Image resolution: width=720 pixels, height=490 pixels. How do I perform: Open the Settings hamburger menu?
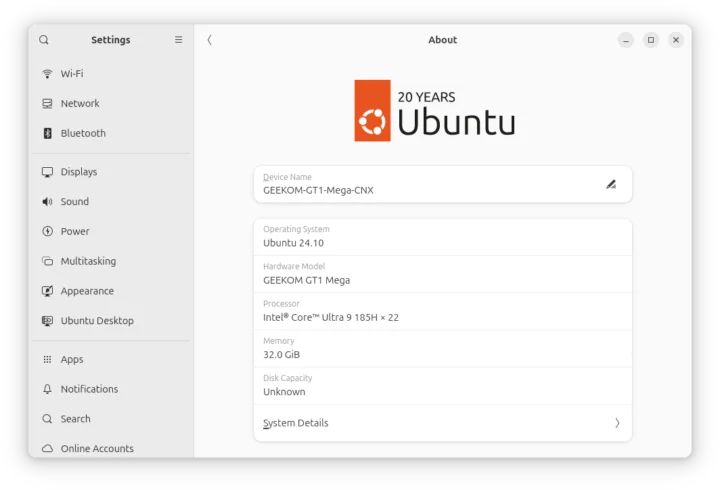[179, 40]
